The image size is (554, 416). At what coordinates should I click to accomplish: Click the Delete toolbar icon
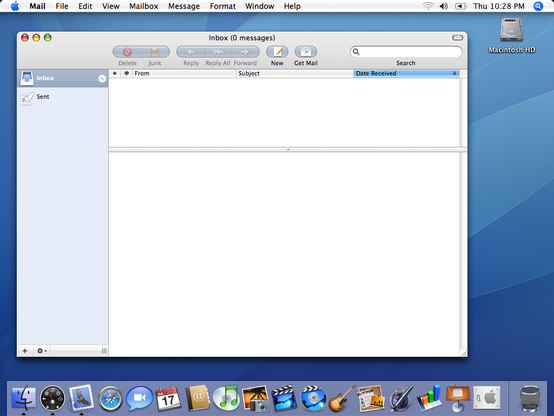(127, 52)
